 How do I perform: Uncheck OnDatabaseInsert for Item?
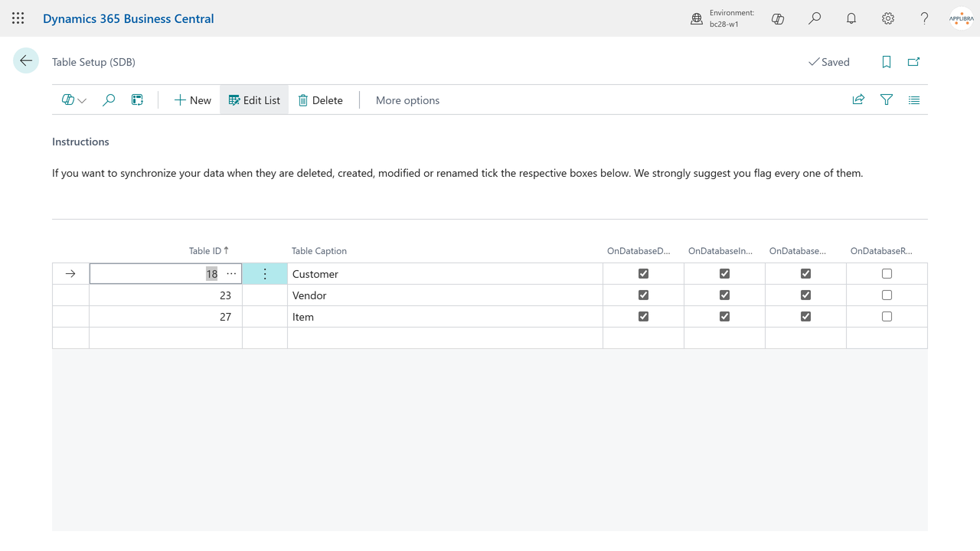[x=724, y=317]
